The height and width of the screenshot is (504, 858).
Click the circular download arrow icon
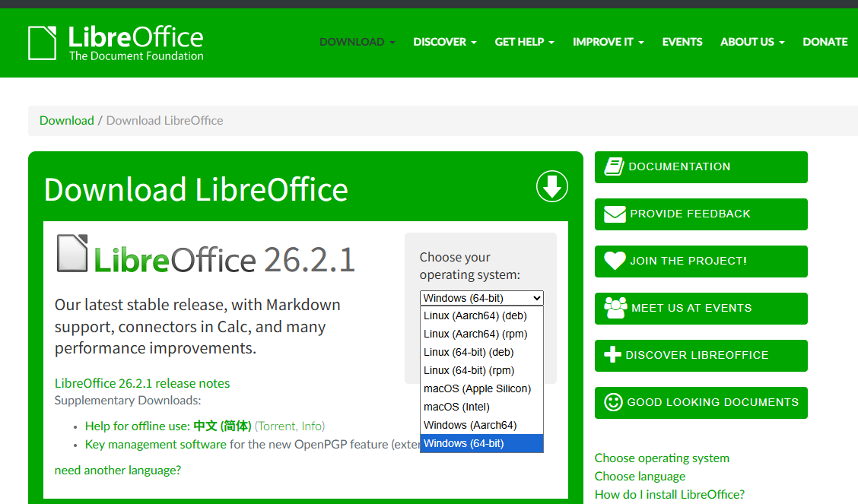[552, 186]
